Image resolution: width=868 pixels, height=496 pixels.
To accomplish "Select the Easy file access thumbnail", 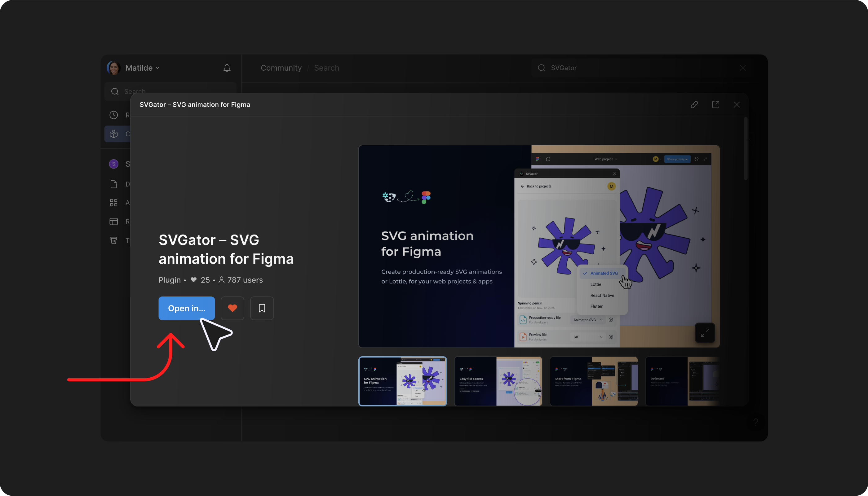I will coord(498,381).
